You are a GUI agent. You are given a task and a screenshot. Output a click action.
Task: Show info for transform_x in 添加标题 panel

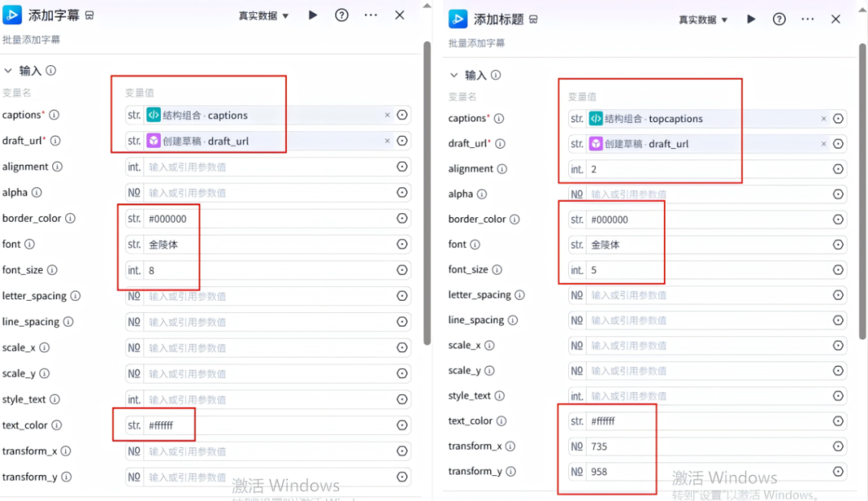coord(510,446)
